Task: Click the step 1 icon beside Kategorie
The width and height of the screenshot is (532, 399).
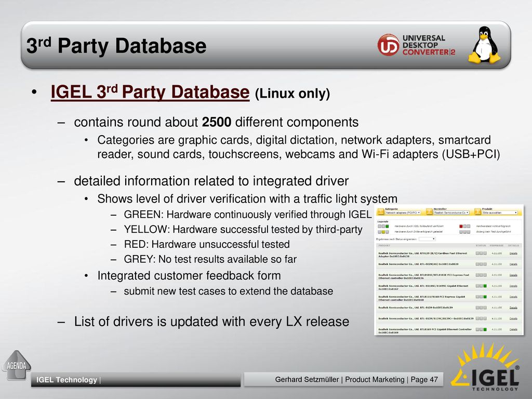Action: [x=381, y=212]
